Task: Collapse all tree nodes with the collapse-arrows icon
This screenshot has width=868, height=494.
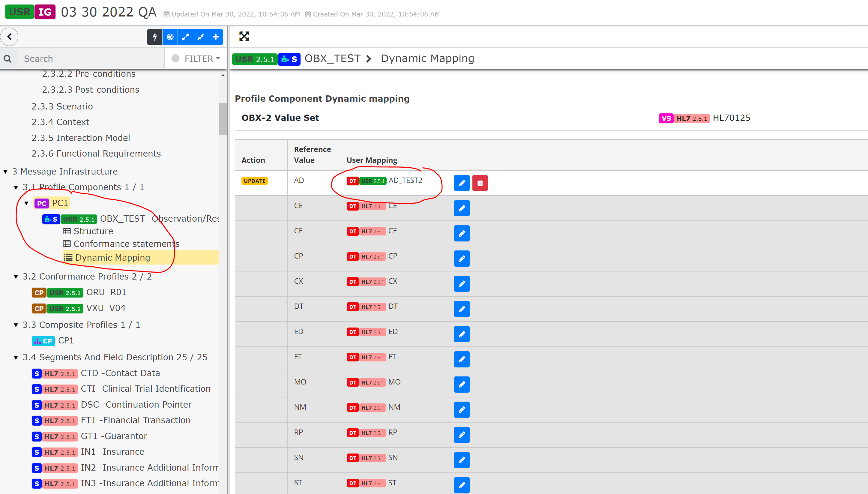Action: tap(200, 37)
